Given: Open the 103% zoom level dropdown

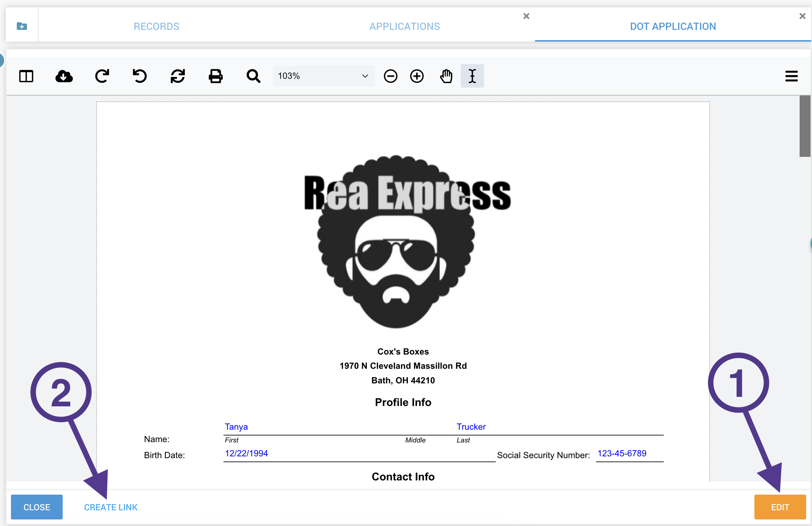Looking at the screenshot, I should (x=324, y=76).
